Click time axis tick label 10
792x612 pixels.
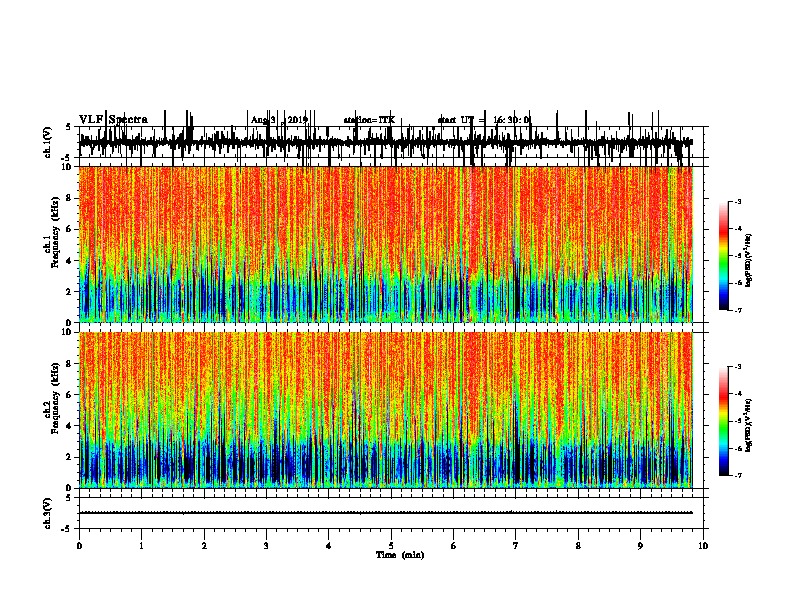[x=703, y=546]
